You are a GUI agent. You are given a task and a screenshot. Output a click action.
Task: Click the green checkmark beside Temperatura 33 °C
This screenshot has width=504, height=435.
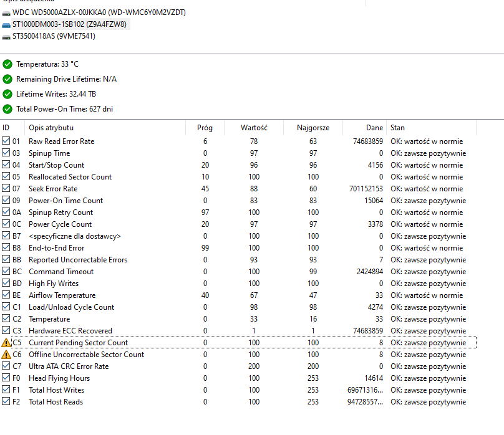tap(7, 64)
